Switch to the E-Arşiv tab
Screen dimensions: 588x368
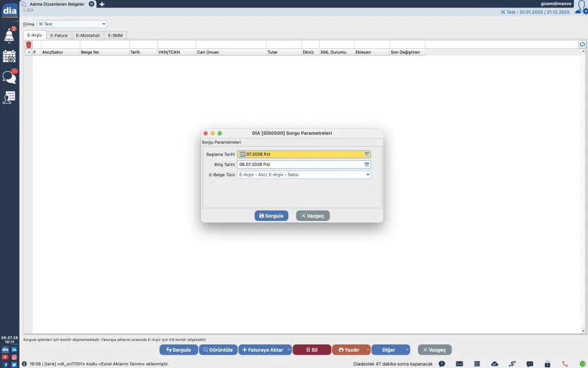34,35
